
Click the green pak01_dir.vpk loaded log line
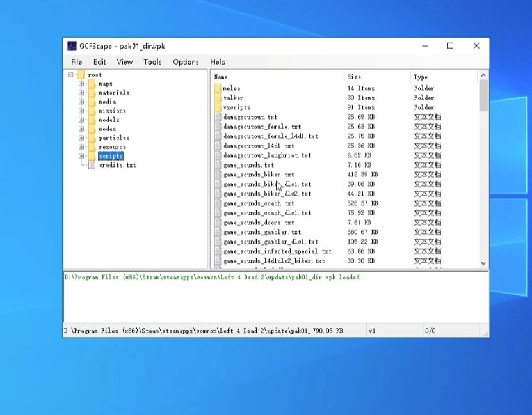click(x=213, y=277)
